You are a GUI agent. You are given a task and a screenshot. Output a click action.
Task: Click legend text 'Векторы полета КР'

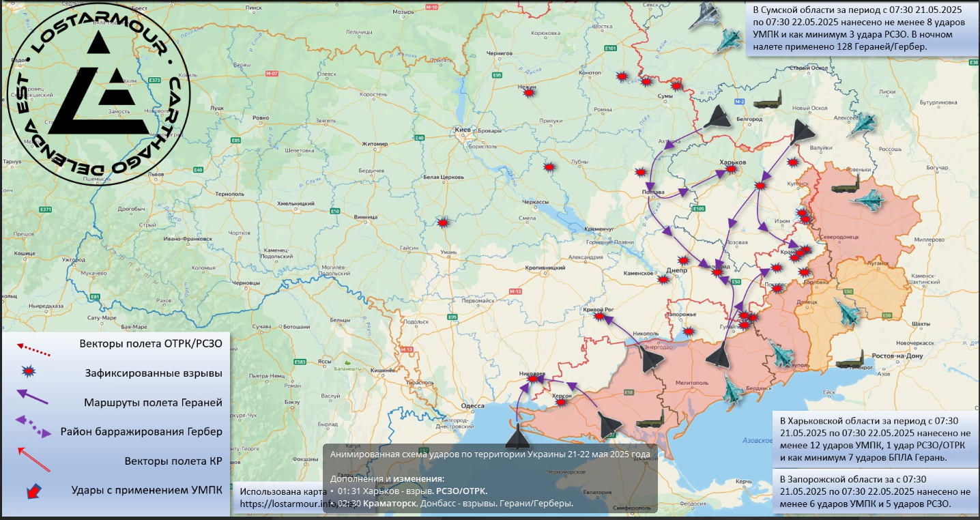(174, 461)
